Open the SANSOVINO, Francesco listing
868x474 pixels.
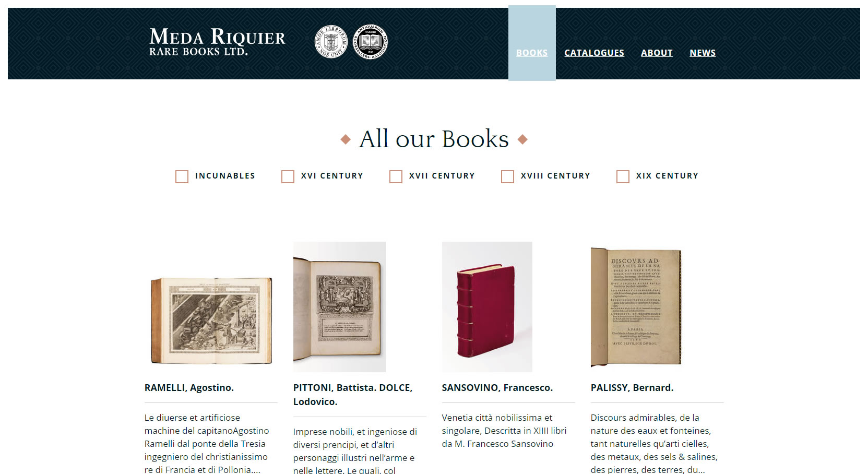pyautogui.click(x=497, y=388)
